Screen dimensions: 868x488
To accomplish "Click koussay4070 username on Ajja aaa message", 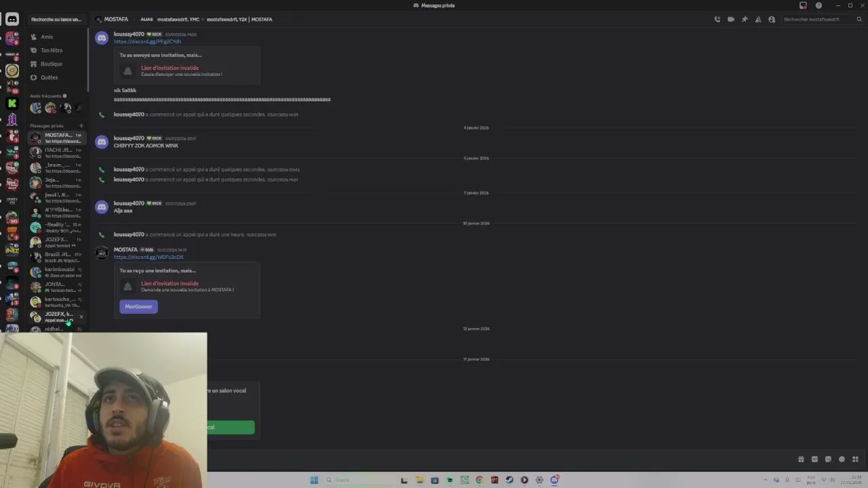I will coord(129,203).
